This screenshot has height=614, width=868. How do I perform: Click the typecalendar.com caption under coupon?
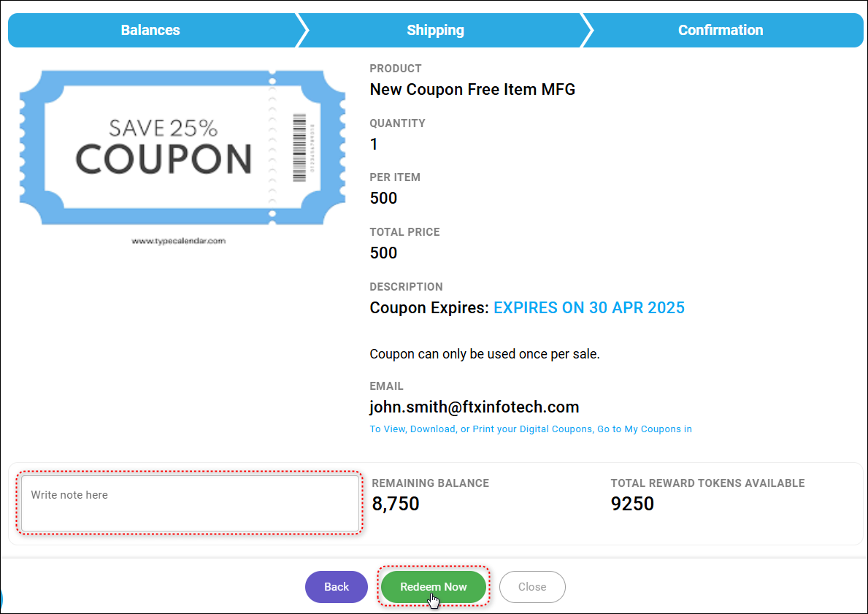point(179,240)
